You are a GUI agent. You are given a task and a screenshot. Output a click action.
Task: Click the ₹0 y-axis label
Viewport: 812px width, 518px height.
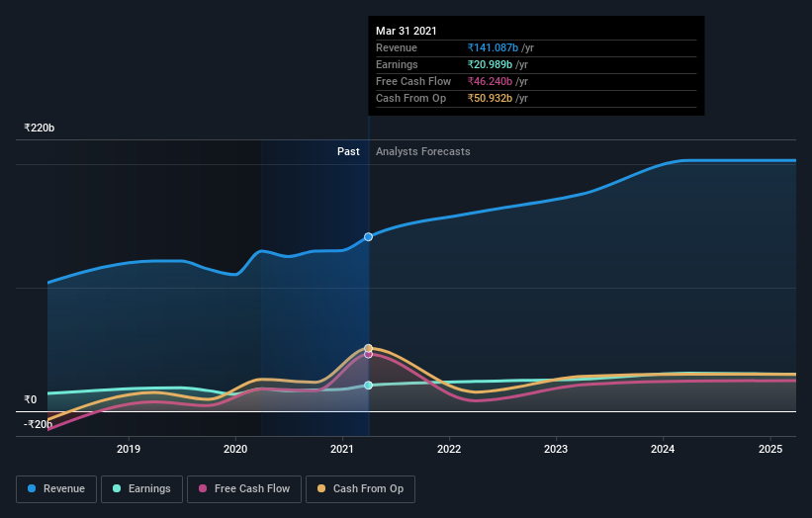tap(30, 399)
